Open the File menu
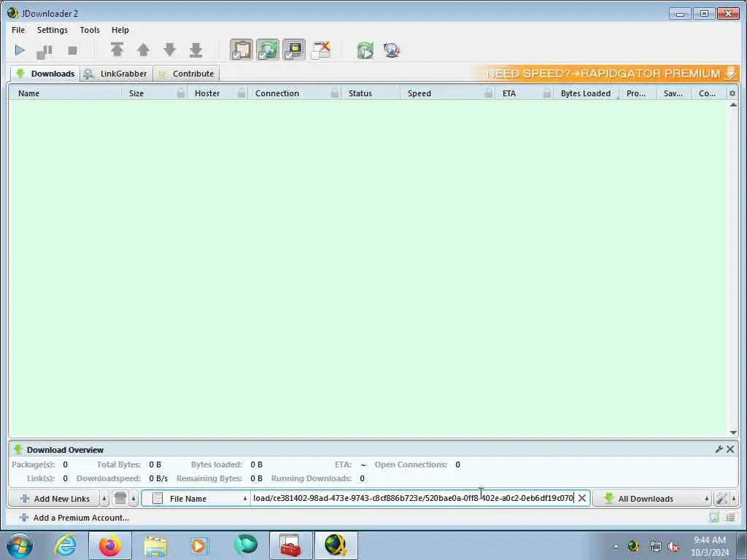 click(x=18, y=30)
